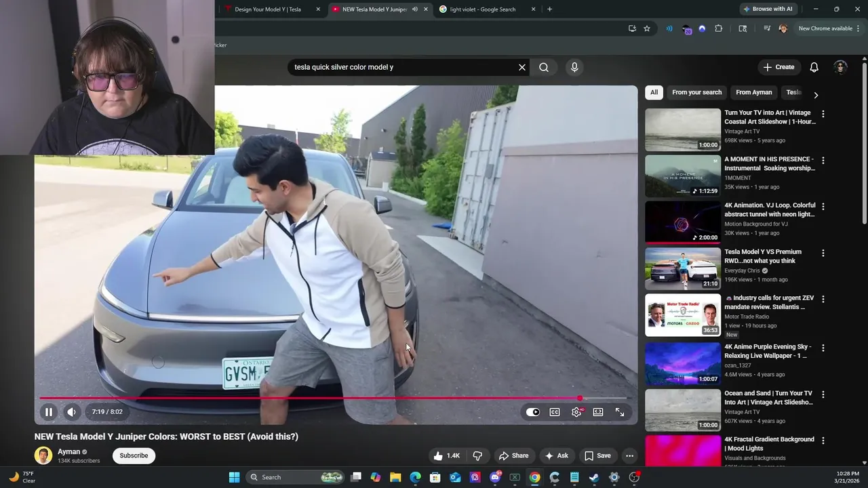Viewport: 868px width, 488px height.
Task: Open media controls music icon in Chrome
Action: (767, 28)
